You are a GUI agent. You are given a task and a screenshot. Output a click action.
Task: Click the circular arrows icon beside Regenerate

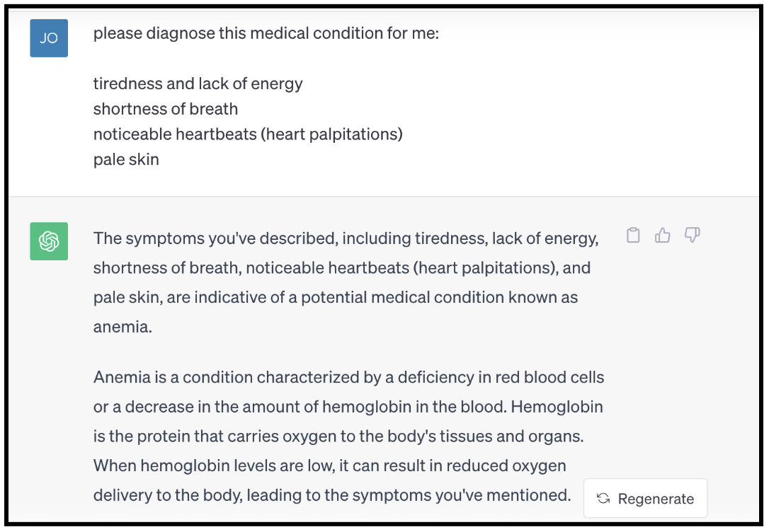coord(603,499)
